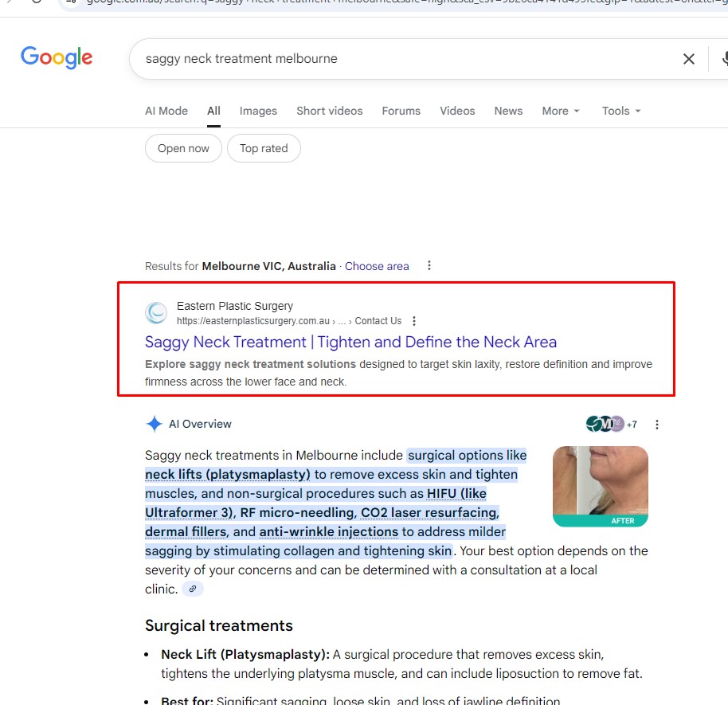The height and width of the screenshot is (705, 728).
Task: Click Eastern Plastic Surgery favicon
Action: [156, 313]
